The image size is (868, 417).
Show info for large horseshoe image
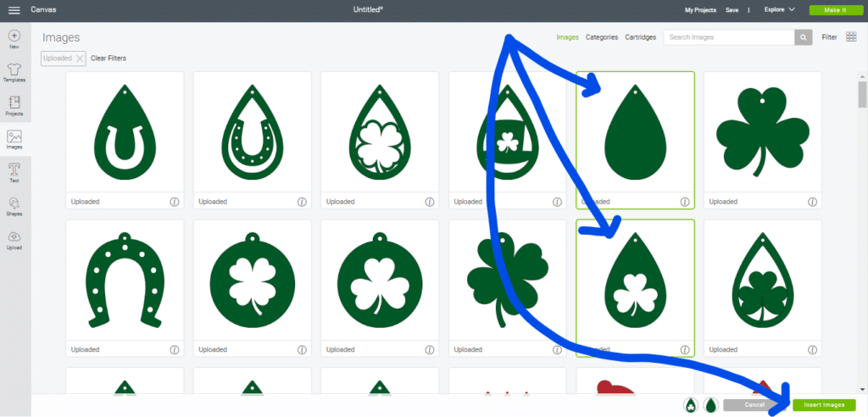coord(175,350)
